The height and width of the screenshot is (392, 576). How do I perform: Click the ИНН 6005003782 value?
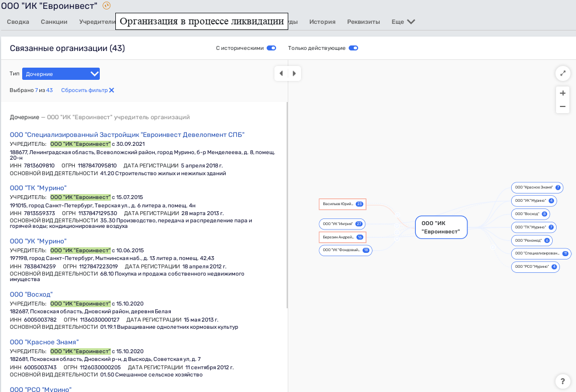coord(40,320)
